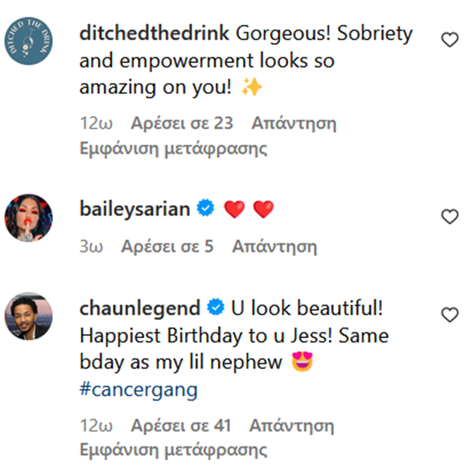Reply to chaunlegend via Απάντηση
This screenshot has height=476, width=473.
pyautogui.click(x=292, y=425)
